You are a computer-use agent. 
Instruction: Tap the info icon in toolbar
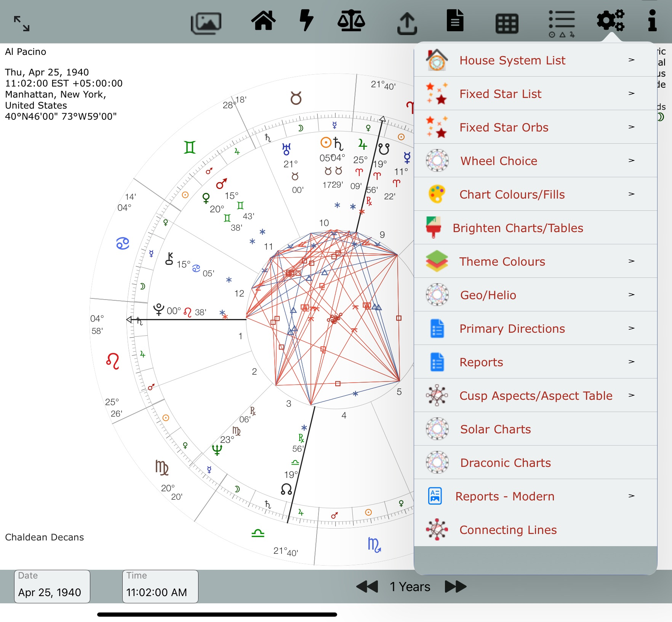(x=652, y=21)
